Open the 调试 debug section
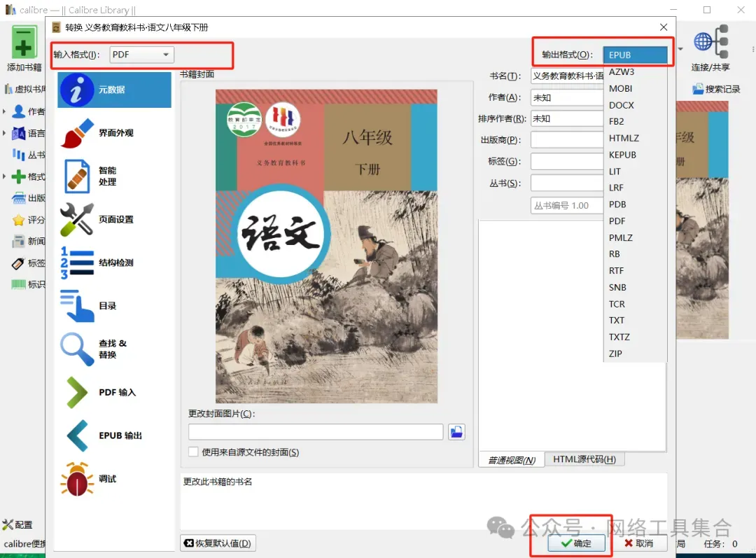Viewport: 756px width, 558px height. (114, 479)
